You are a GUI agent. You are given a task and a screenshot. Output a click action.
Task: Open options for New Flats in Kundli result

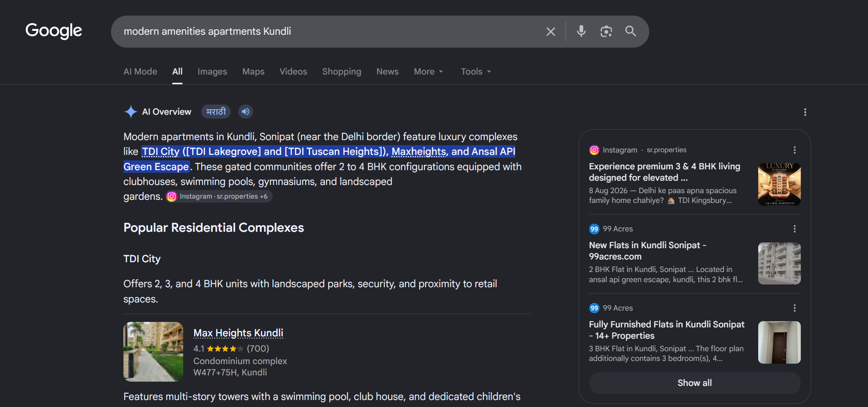(x=795, y=229)
